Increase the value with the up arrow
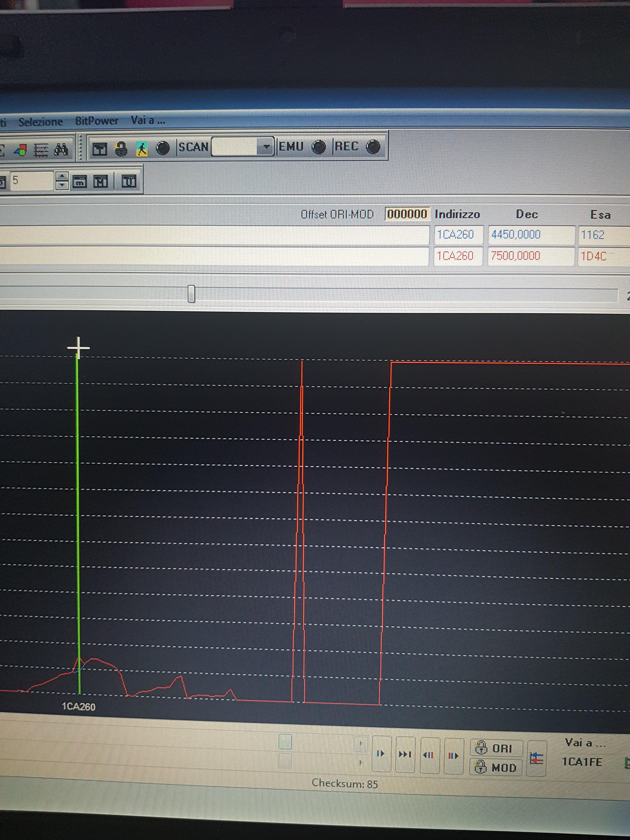630x840 pixels. [x=62, y=176]
